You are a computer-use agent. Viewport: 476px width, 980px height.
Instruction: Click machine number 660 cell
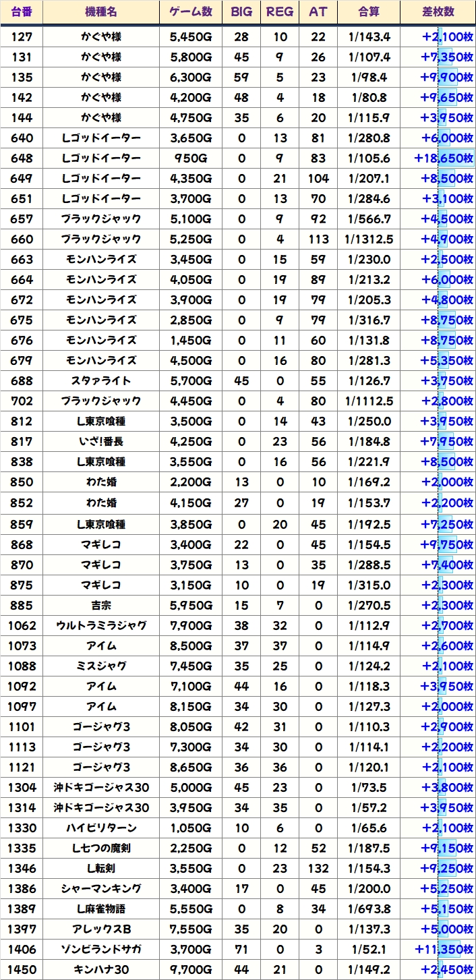(x=22, y=239)
